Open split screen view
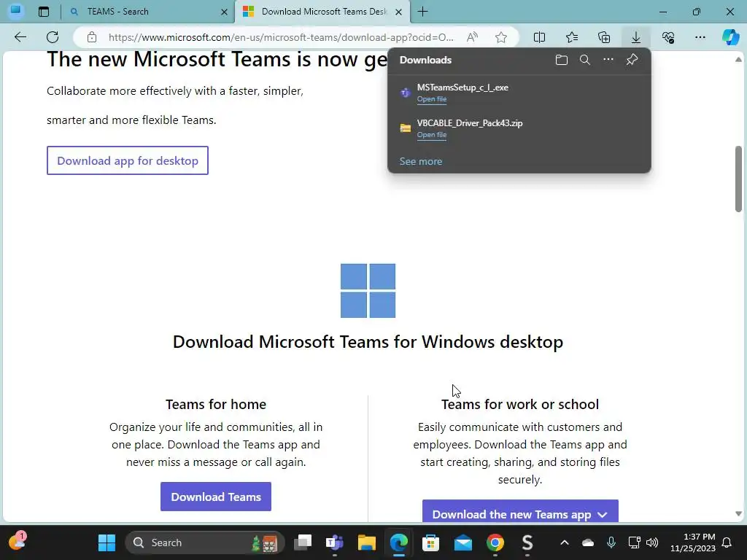This screenshot has height=560, width=747. 539,37
